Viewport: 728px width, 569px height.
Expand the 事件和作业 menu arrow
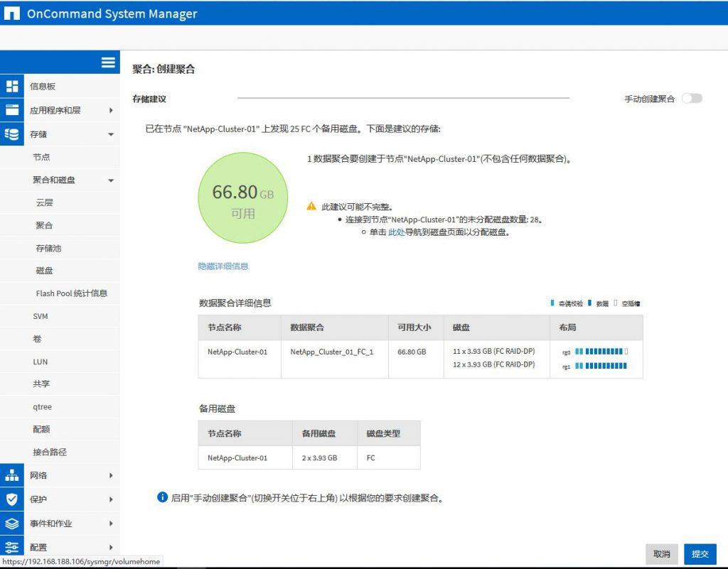(x=111, y=523)
